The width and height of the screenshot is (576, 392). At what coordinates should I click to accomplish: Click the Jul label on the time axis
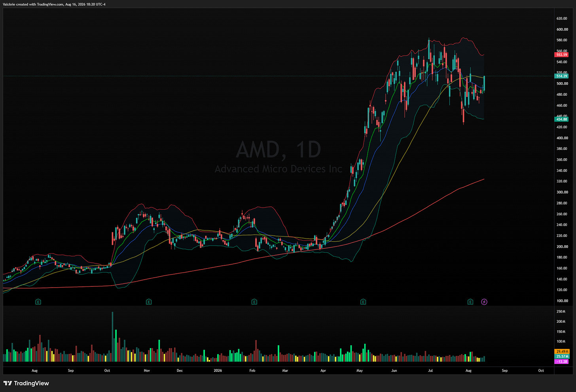(430, 371)
